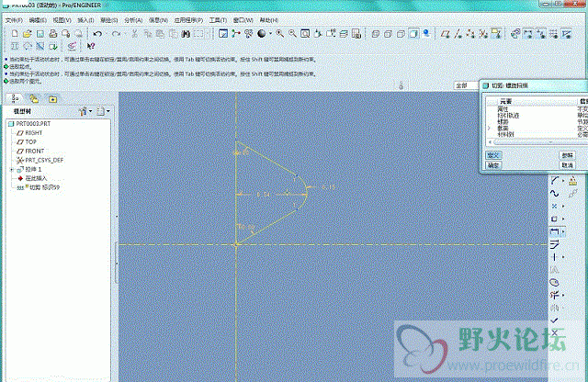The height and width of the screenshot is (382, 588).
Task: Open the shaded sphere dropdown arrow
Action: (x=270, y=34)
